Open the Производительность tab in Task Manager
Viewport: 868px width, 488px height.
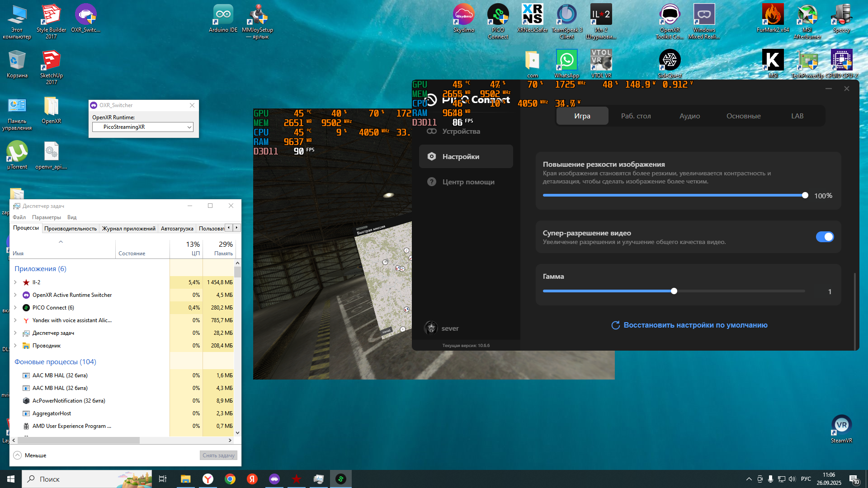tap(71, 229)
